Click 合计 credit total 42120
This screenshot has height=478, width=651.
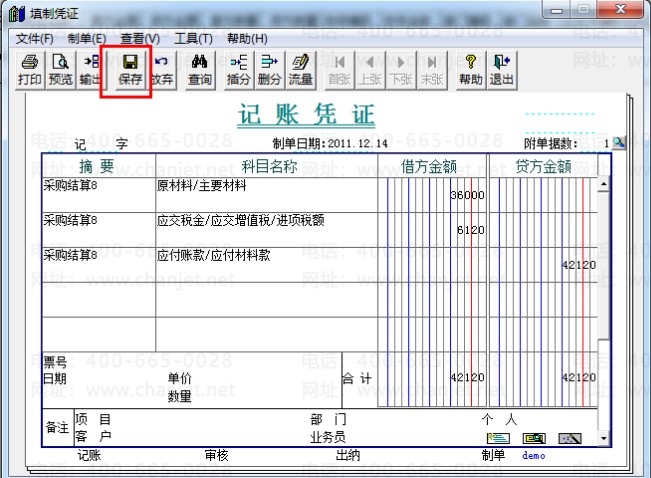coord(579,377)
